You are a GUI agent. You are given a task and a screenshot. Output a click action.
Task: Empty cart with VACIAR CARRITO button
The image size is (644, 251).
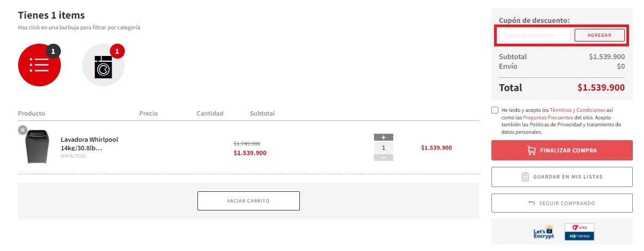coord(248,201)
